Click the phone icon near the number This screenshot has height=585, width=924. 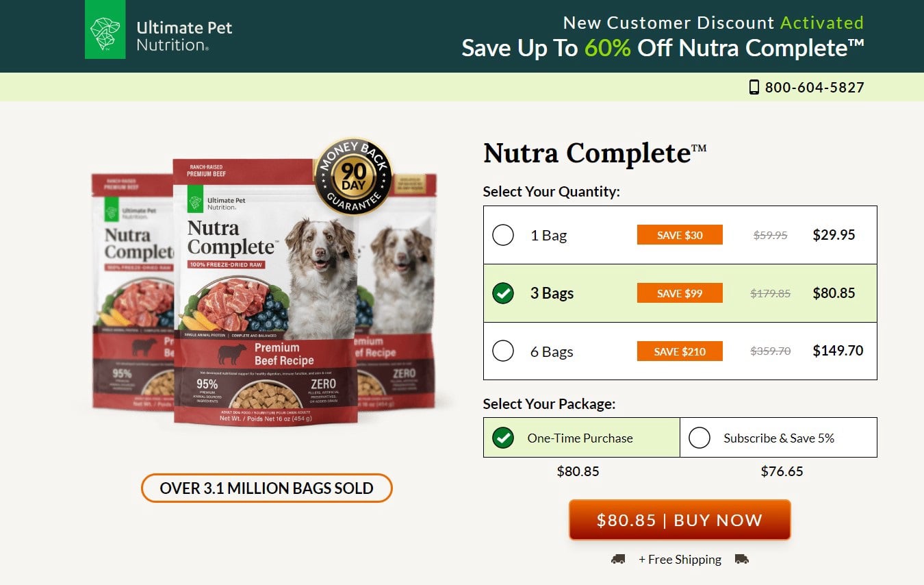point(754,87)
